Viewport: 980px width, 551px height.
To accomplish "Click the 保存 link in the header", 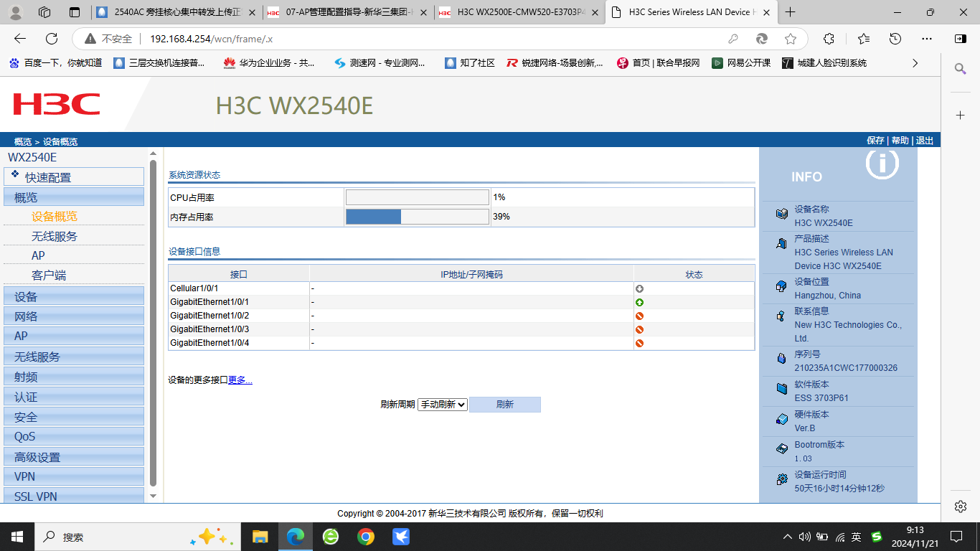I will coord(875,141).
